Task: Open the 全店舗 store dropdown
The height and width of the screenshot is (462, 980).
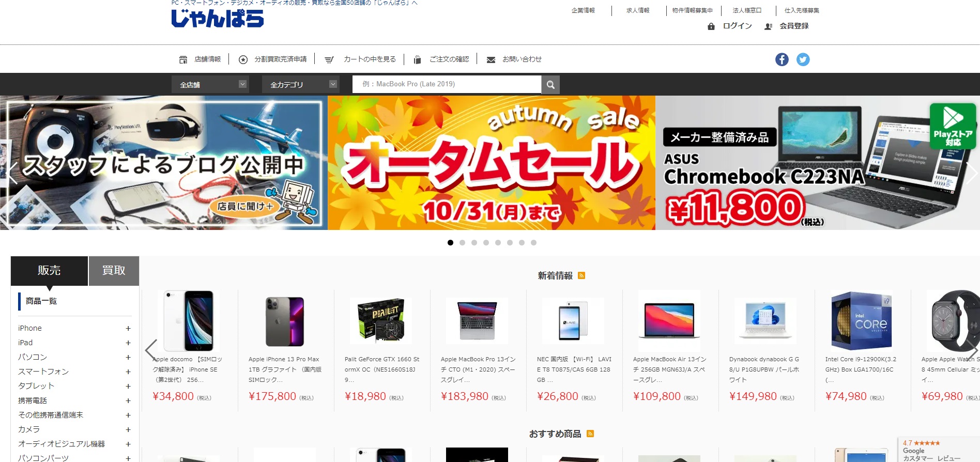Action: click(210, 84)
